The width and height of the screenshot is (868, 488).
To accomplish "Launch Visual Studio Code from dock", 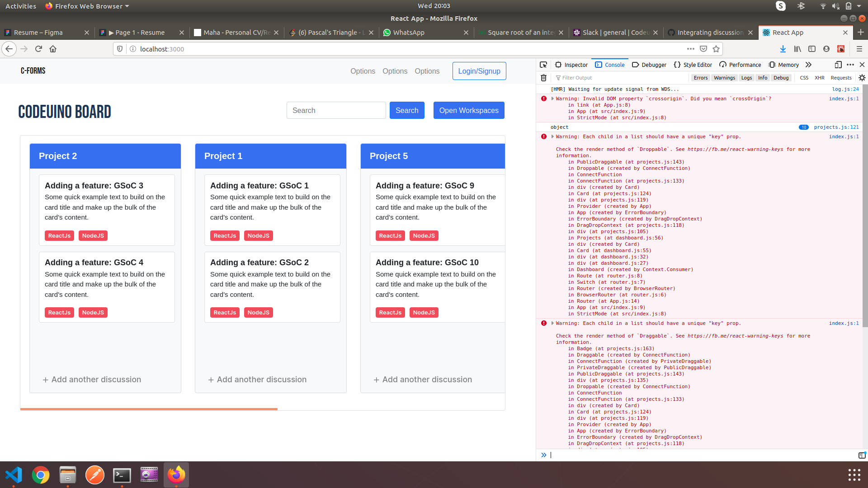I will (x=14, y=475).
